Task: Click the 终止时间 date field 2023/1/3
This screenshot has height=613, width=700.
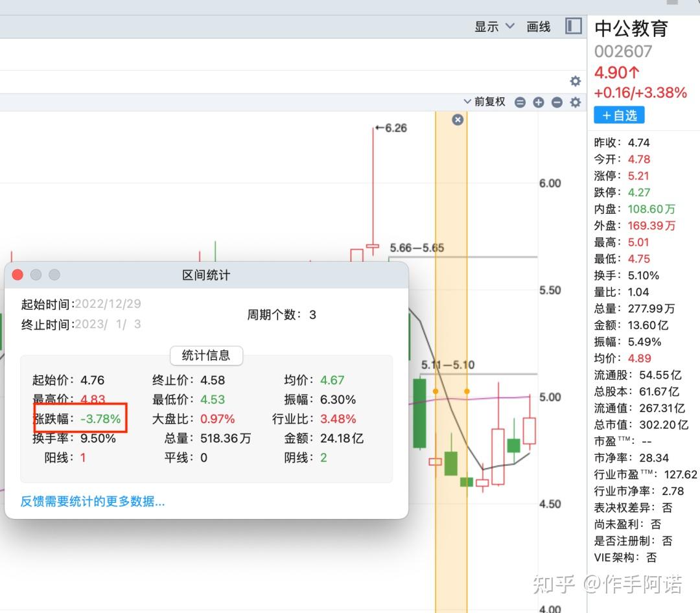Action: click(108, 324)
